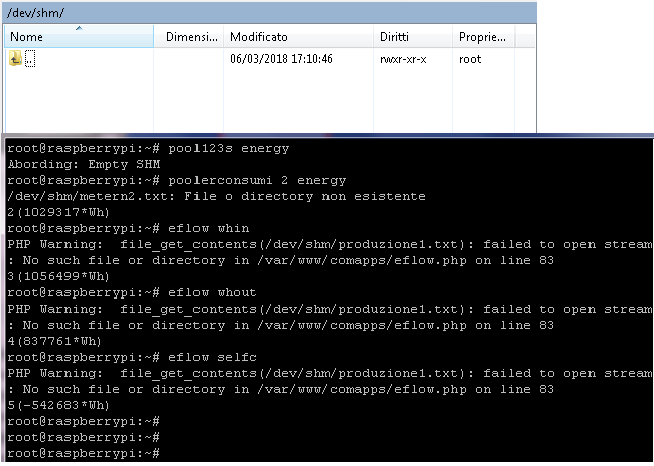This screenshot has height=466, width=654.
Task: Select the ".." parent entry label
Action: click(x=30, y=59)
